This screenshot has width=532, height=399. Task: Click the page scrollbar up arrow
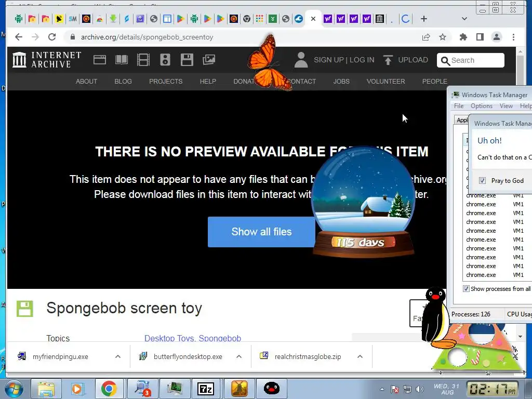520,52
